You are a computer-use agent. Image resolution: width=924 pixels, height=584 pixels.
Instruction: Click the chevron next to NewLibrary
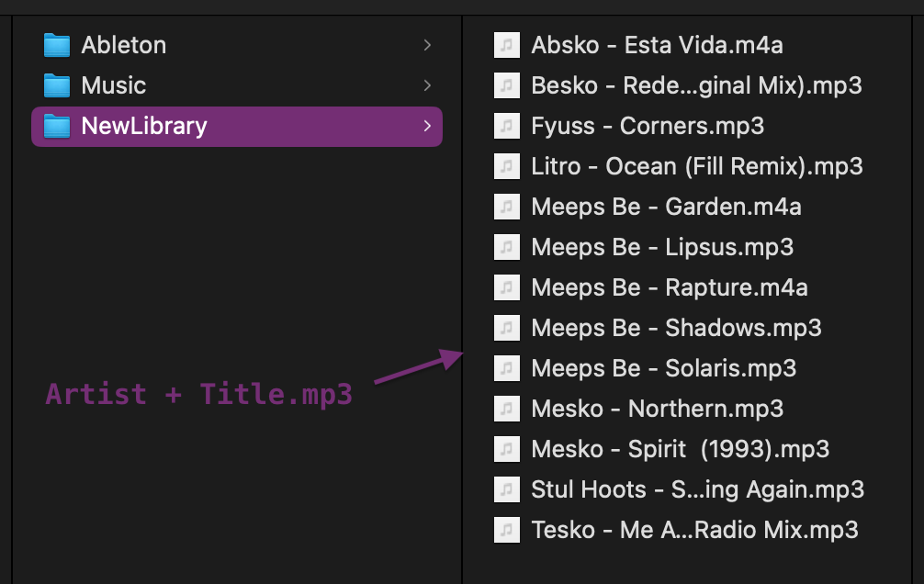(x=428, y=127)
